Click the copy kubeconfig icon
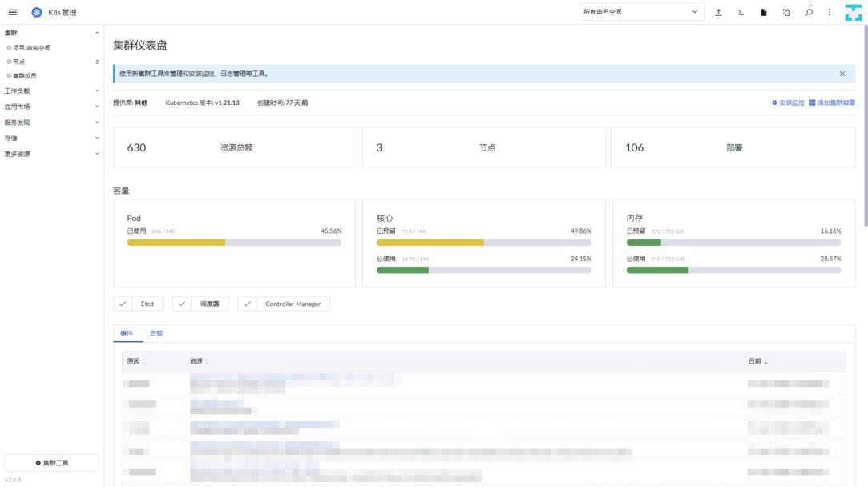This screenshot has height=487, width=868. click(x=786, y=12)
